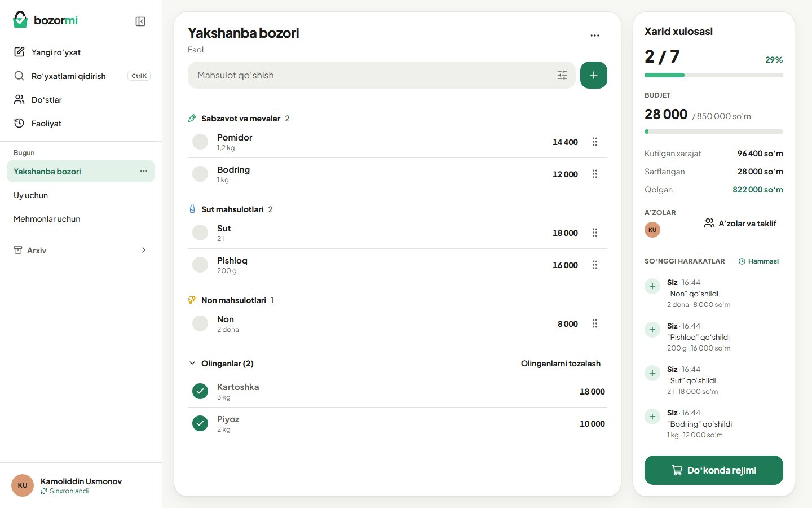Click the Sut mahsulotlari milk icon
The height and width of the screenshot is (508, 812).
coord(192,209)
